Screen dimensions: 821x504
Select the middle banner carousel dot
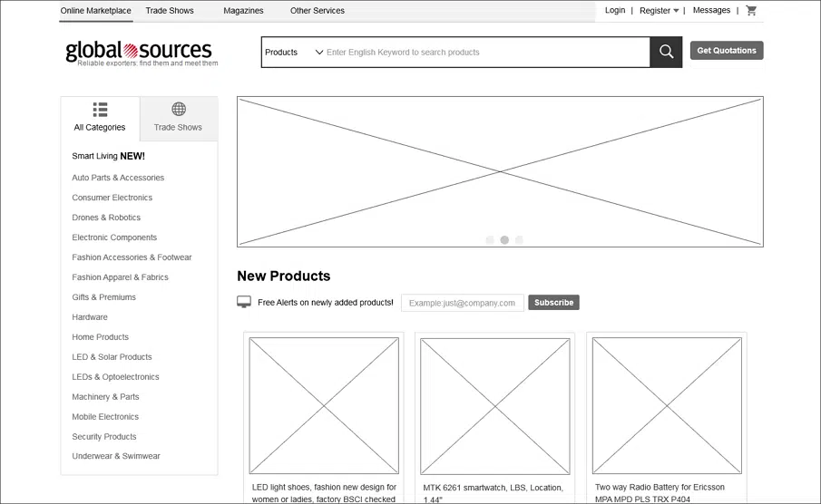(504, 240)
